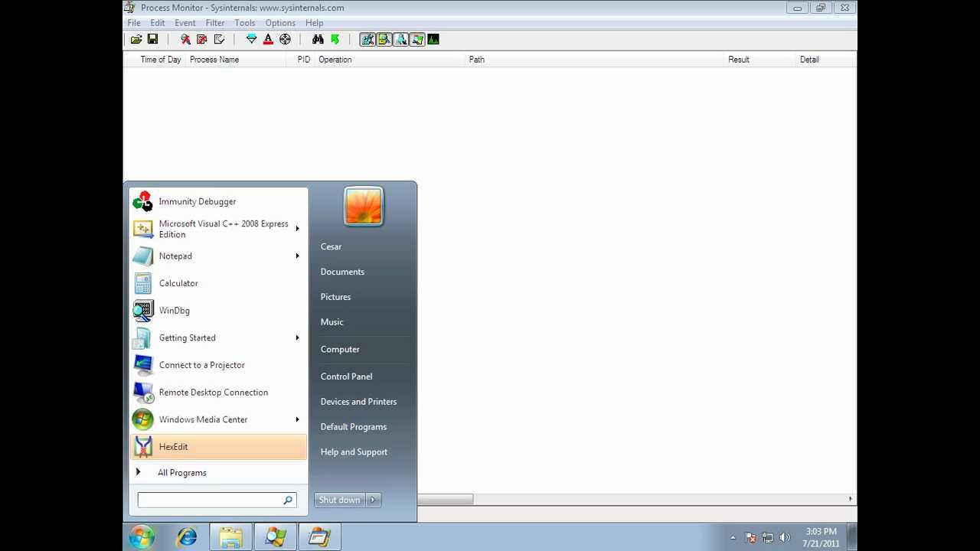
Task: Open Pictures from the Start menu
Action: (x=335, y=297)
